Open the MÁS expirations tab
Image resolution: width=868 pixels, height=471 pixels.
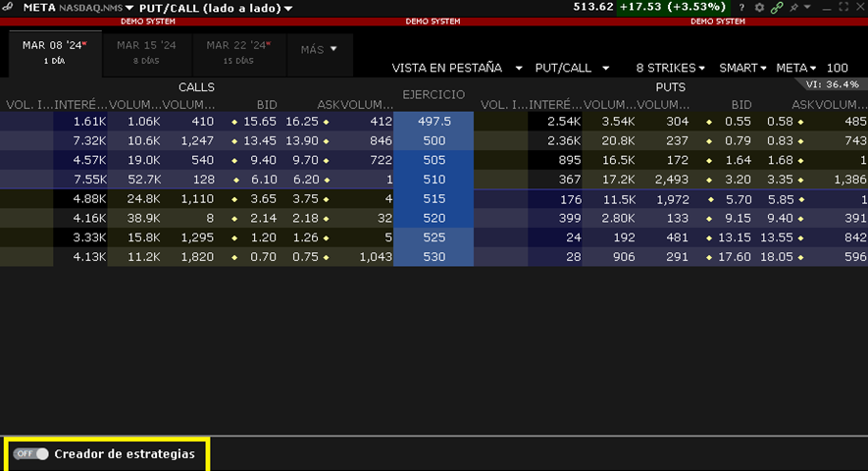pyautogui.click(x=319, y=48)
